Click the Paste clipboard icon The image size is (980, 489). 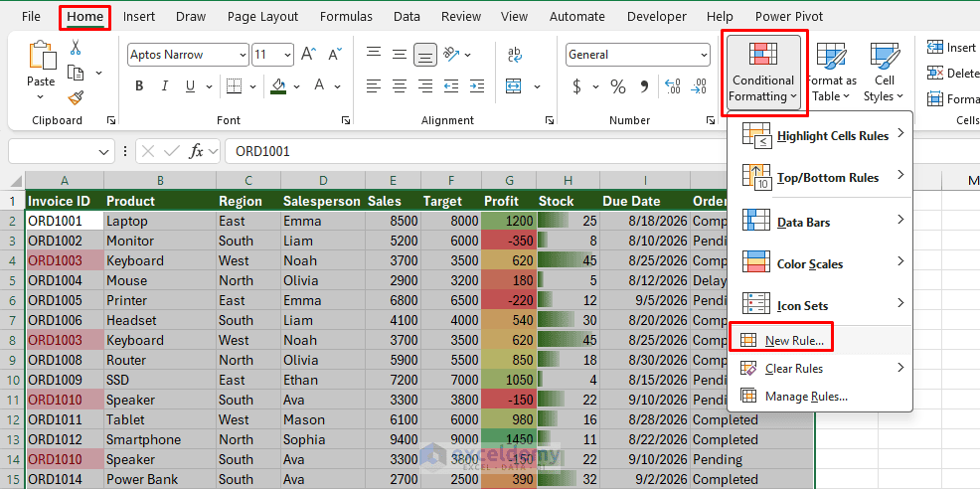click(42, 56)
